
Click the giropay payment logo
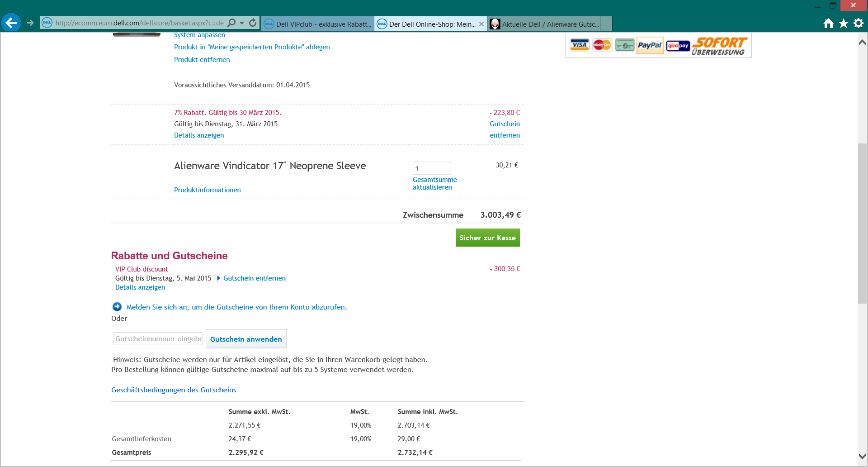[x=678, y=45]
